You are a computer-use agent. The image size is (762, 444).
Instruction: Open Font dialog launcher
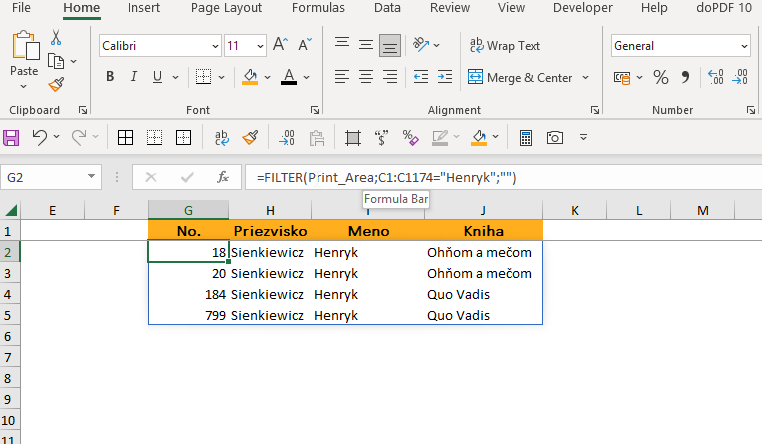(x=315, y=110)
